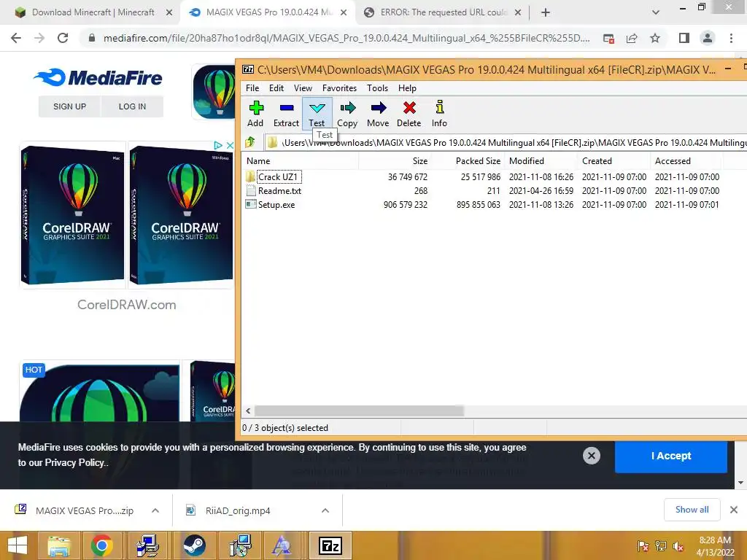Click the taskbar clock showing 8:28 AM
747x560 pixels.
pyautogui.click(x=715, y=546)
